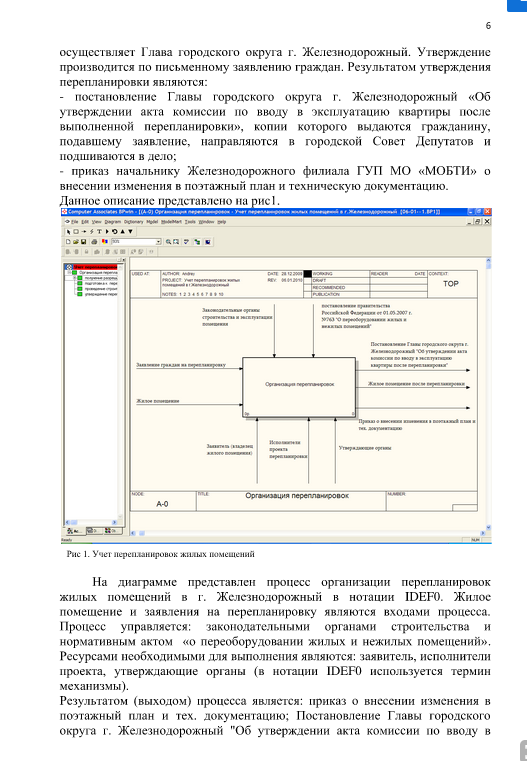Viewport: 527px width, 761px height.
Task: Select the Squiggle lightning tool
Action: click(x=92, y=232)
